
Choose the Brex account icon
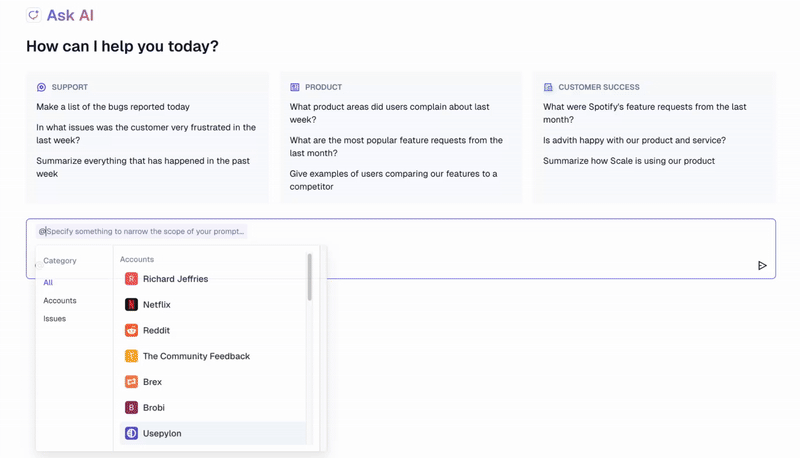[x=131, y=381]
